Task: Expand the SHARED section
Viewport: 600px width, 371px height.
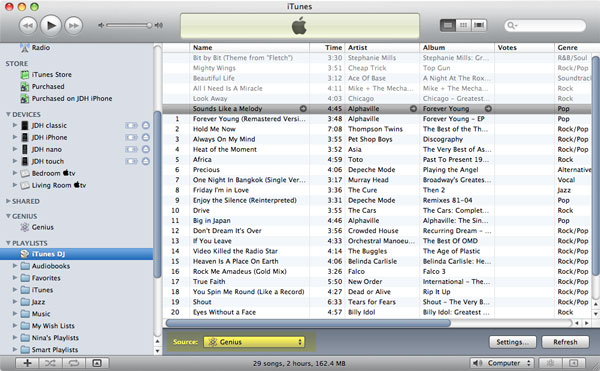Action: (8, 201)
